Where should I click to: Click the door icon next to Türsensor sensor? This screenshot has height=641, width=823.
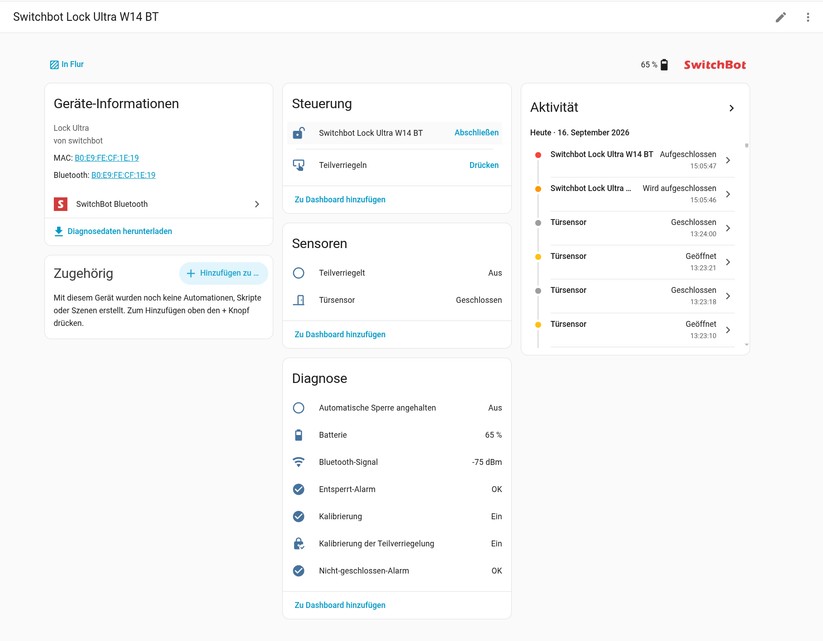click(299, 300)
